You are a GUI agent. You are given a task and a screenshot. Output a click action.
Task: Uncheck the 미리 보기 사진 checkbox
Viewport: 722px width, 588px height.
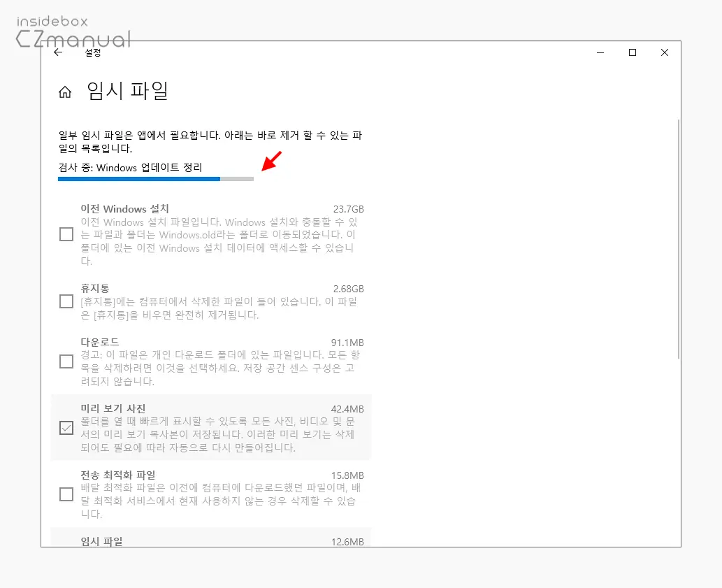66,428
